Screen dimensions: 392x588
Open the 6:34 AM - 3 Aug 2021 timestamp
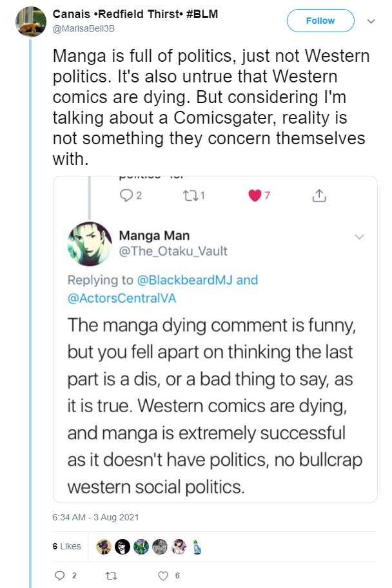[x=96, y=518]
